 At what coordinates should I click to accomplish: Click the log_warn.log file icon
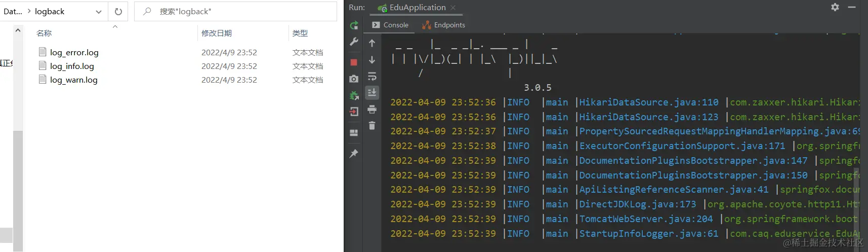[43, 79]
